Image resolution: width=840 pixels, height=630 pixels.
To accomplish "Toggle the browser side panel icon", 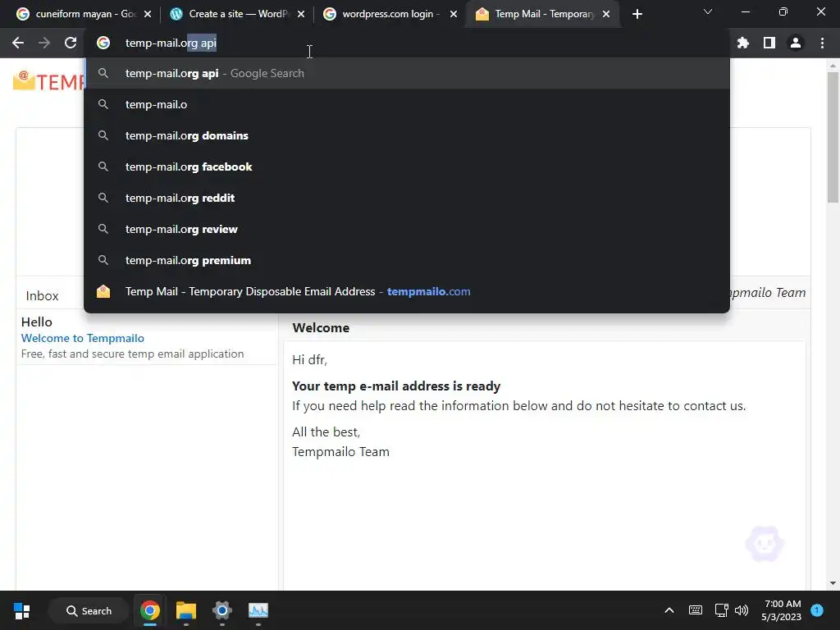I will [x=769, y=43].
